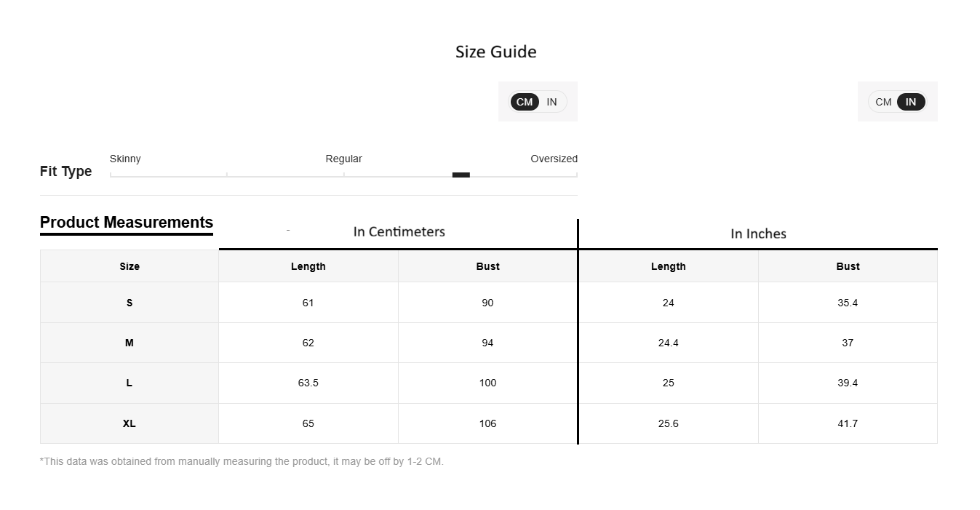Click the centimeters Bust column header

(487, 266)
